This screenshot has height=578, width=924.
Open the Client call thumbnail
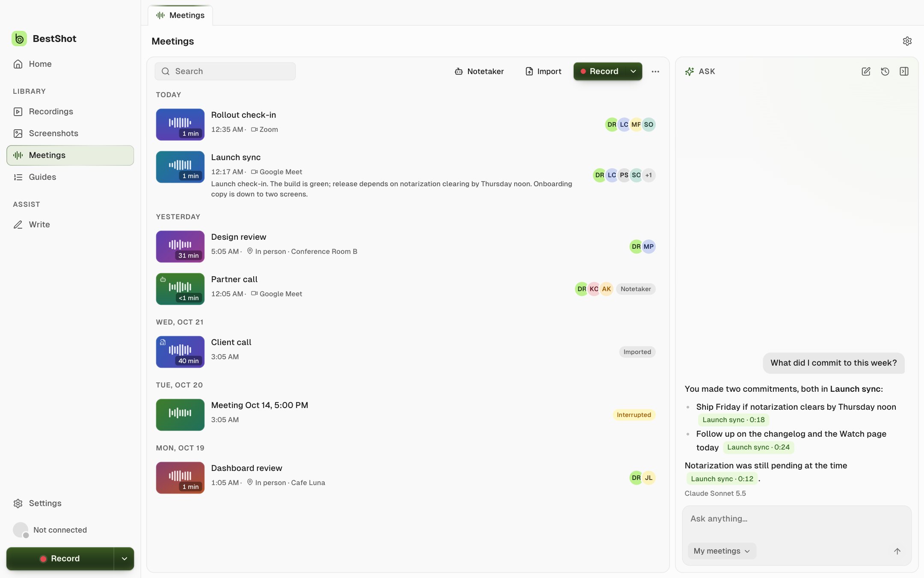(180, 352)
